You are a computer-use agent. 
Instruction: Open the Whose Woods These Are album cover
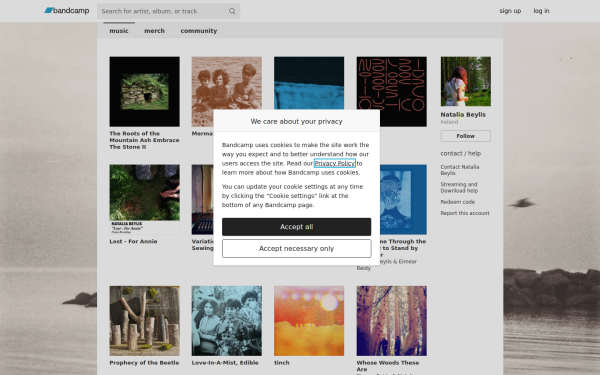391,321
